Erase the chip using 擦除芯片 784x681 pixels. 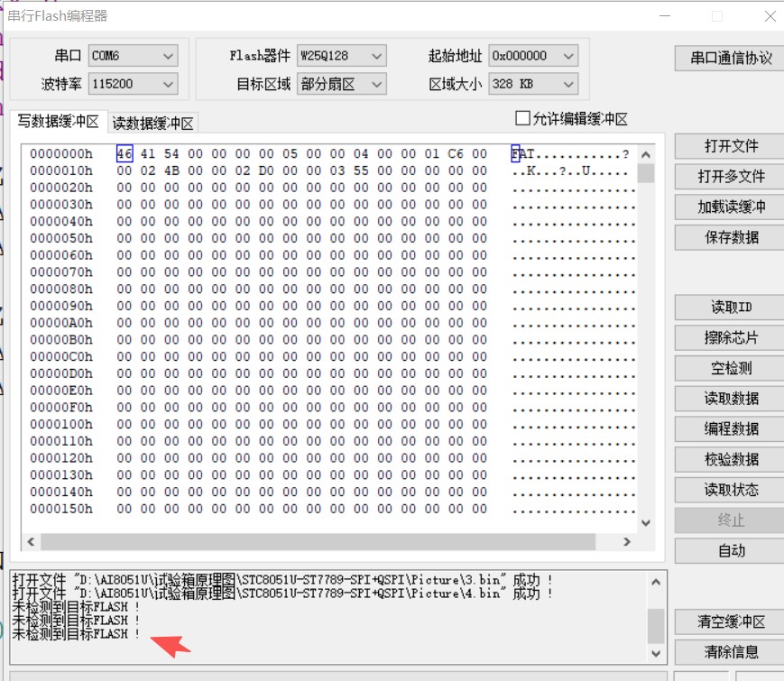(x=727, y=338)
